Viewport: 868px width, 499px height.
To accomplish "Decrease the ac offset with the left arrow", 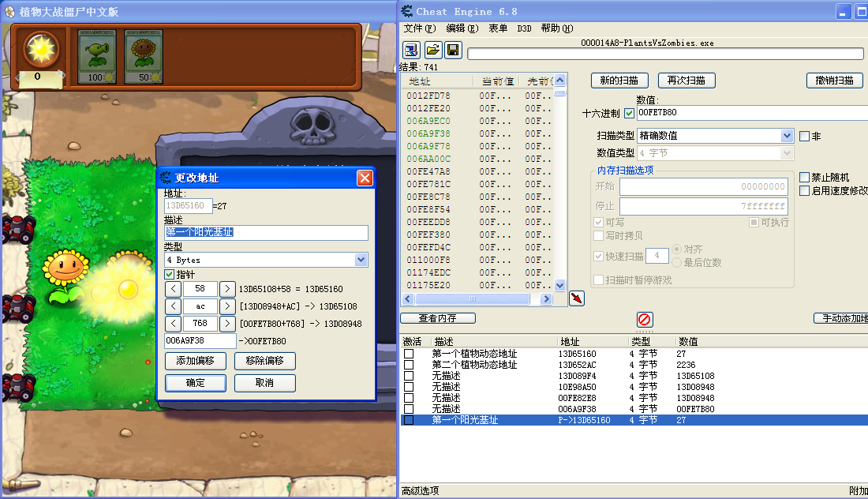I will pos(173,306).
